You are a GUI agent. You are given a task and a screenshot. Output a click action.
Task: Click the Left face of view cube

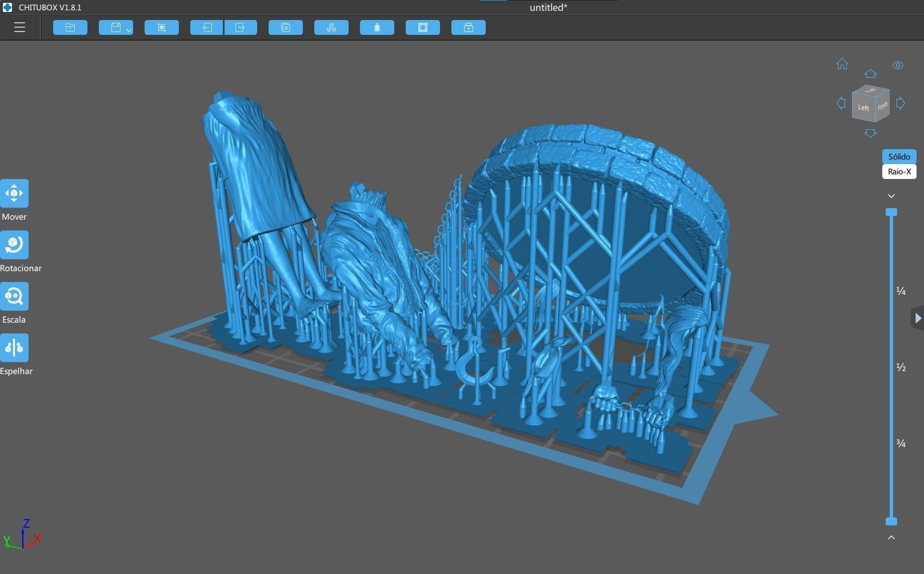click(863, 108)
